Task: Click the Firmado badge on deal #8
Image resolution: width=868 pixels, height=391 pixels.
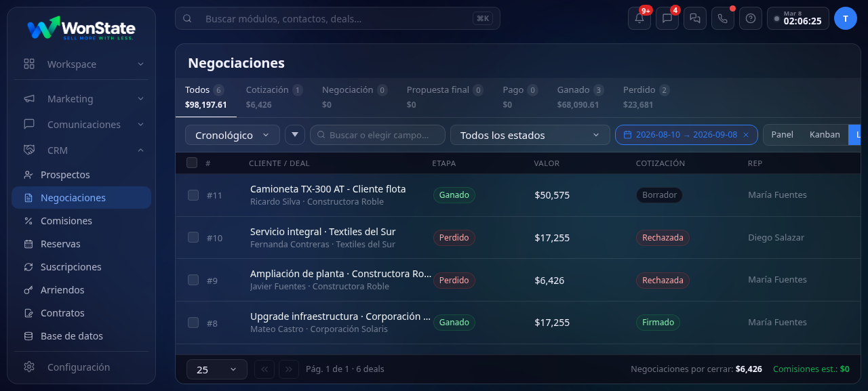Action: (658, 323)
